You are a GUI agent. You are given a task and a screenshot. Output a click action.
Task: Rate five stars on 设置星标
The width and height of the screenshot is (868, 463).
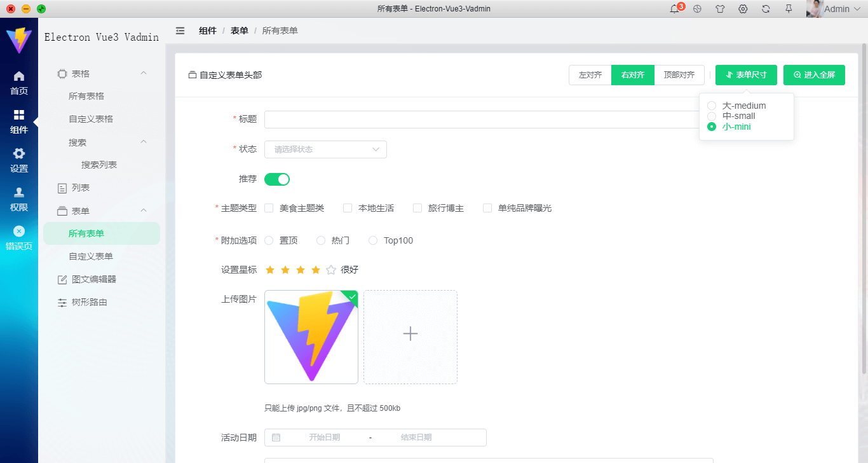[330, 270]
